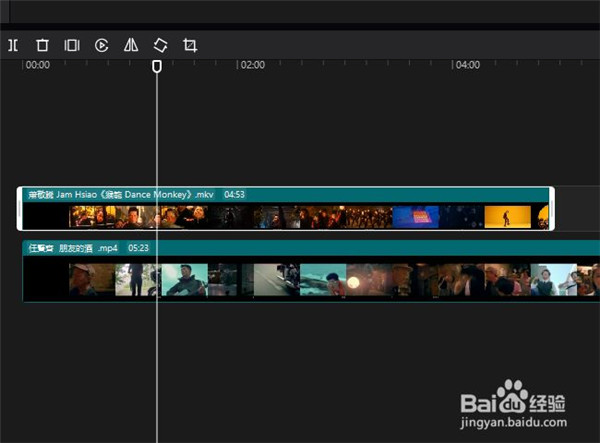Click the blue frame thumbnail in top clip
Image resolution: width=600 pixels, height=443 pixels.
click(415, 216)
